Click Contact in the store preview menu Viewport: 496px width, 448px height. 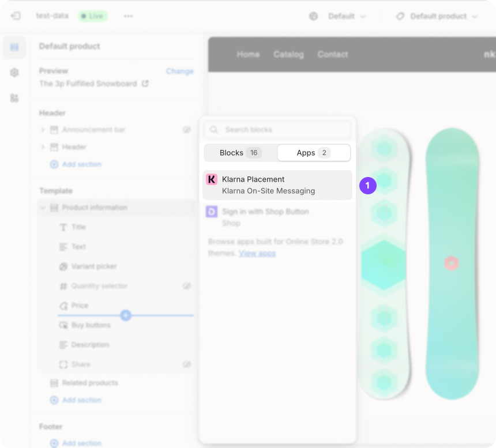click(333, 54)
